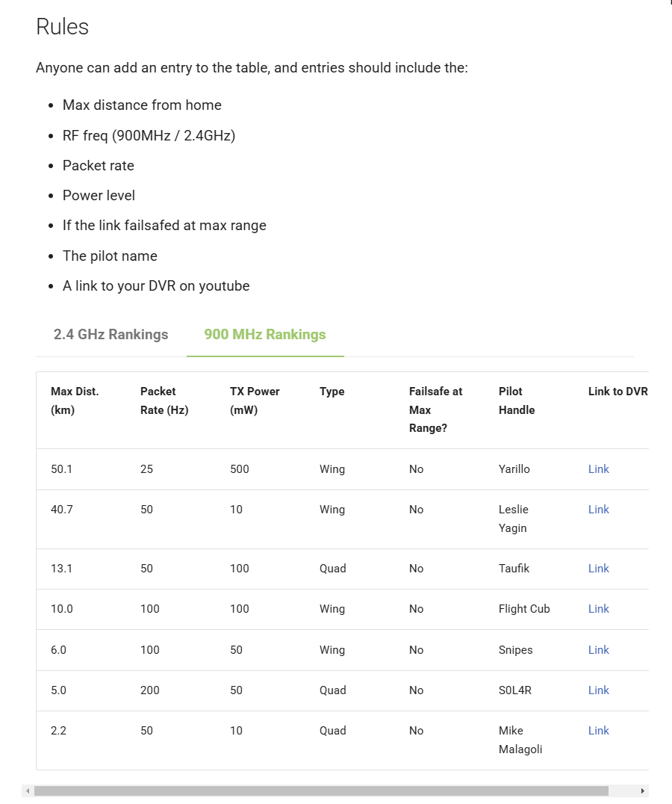The height and width of the screenshot is (804, 672).
Task: Click the table's scroll right arrow
Action: (x=642, y=791)
